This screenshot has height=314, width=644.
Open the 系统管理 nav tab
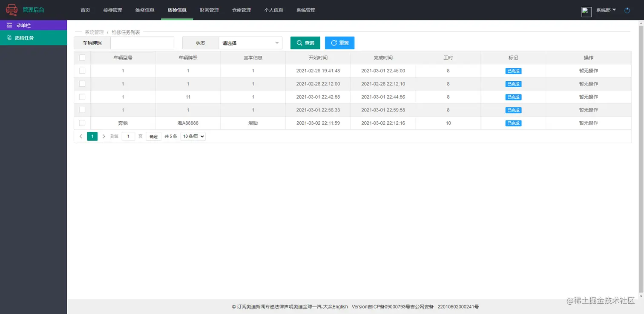coord(306,10)
